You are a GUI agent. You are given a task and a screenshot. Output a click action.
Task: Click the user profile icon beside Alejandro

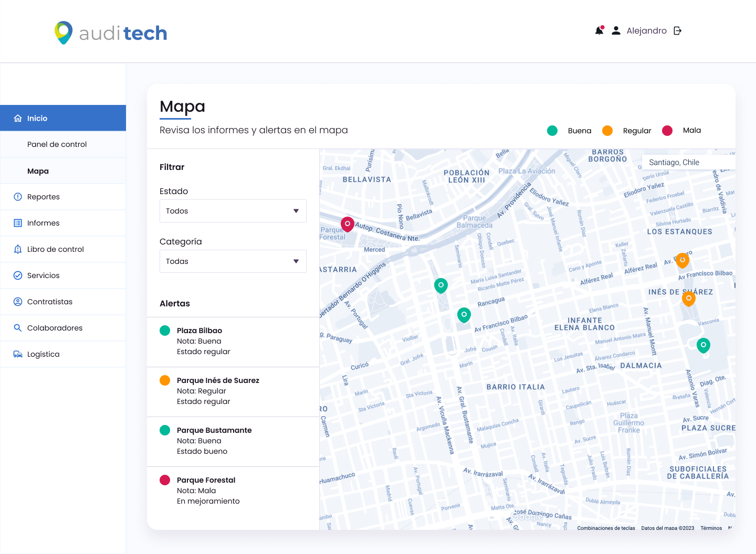pos(615,30)
